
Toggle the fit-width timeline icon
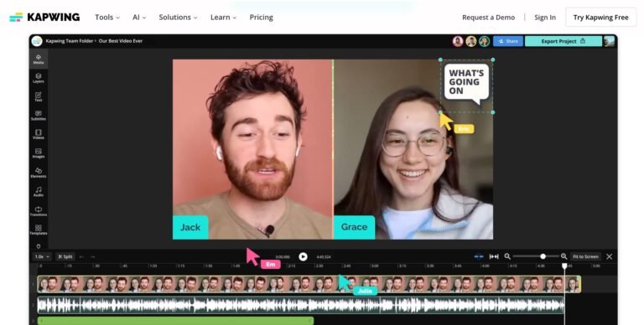point(494,256)
